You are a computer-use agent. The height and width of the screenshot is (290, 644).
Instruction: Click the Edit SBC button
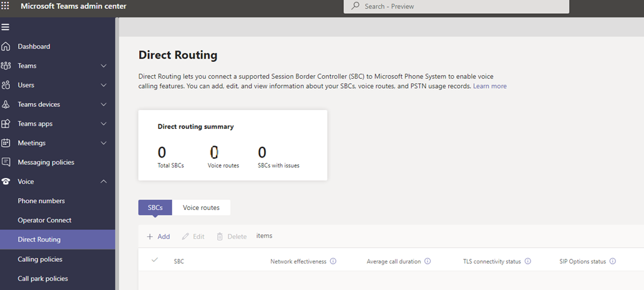(193, 236)
